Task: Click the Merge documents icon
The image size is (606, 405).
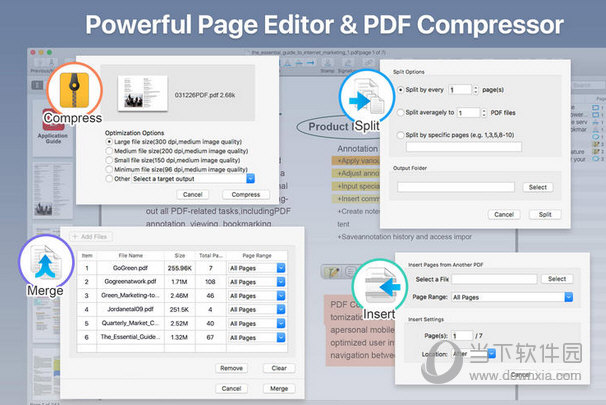Action: (x=46, y=262)
